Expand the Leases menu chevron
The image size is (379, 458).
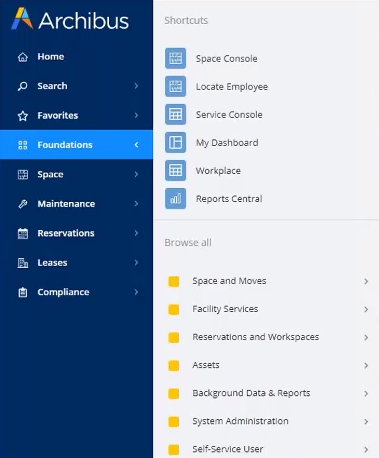(x=136, y=263)
